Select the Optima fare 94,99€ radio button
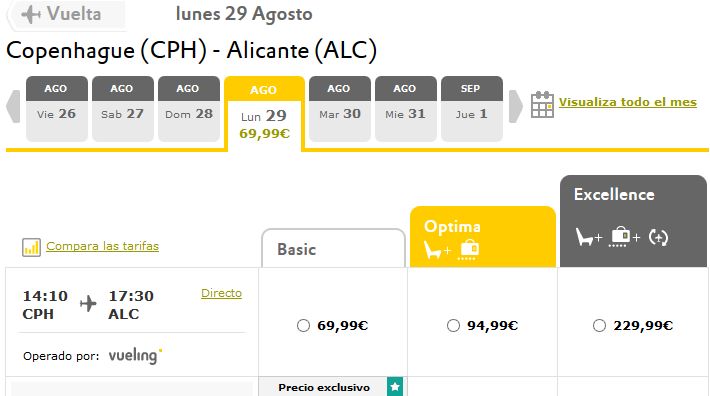710x396 pixels. tap(453, 325)
